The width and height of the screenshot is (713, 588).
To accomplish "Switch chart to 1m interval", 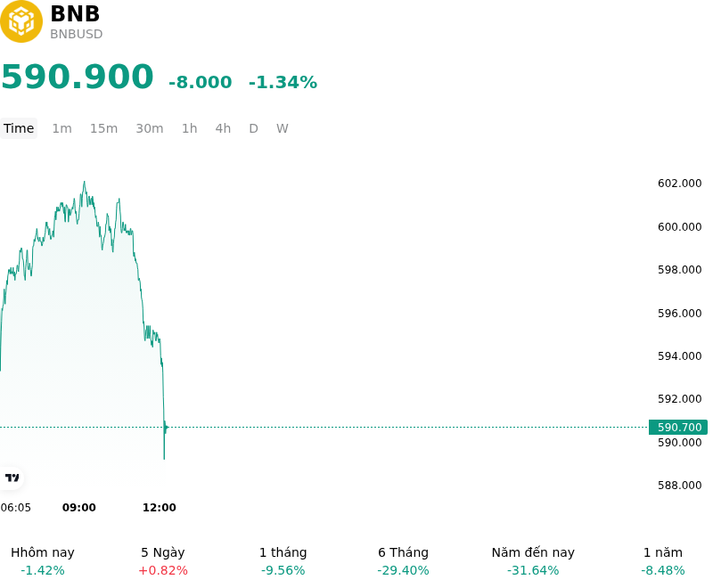I will tap(61, 128).
